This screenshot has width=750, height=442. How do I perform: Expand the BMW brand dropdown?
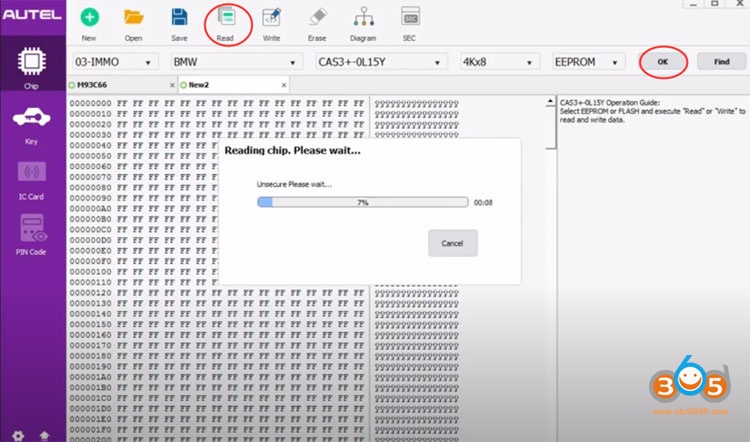click(x=235, y=62)
